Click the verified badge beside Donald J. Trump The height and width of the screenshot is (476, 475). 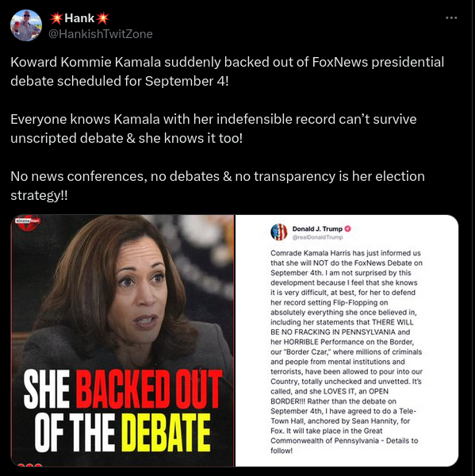[x=348, y=229]
